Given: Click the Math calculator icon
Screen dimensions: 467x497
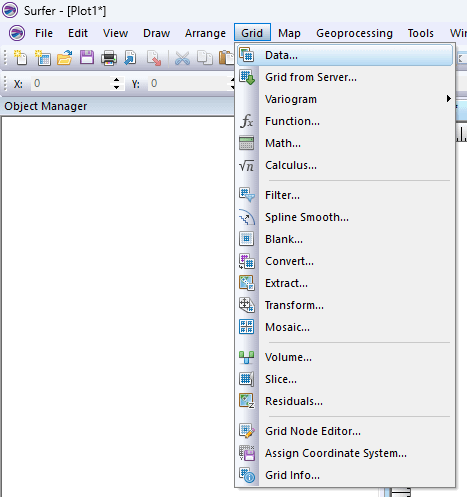Looking at the screenshot, I should [247, 143].
